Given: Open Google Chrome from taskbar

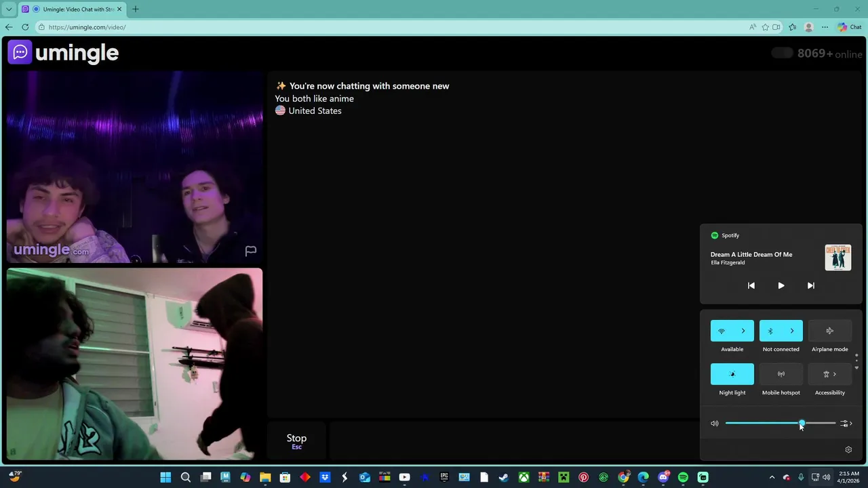Looking at the screenshot, I should (x=623, y=477).
